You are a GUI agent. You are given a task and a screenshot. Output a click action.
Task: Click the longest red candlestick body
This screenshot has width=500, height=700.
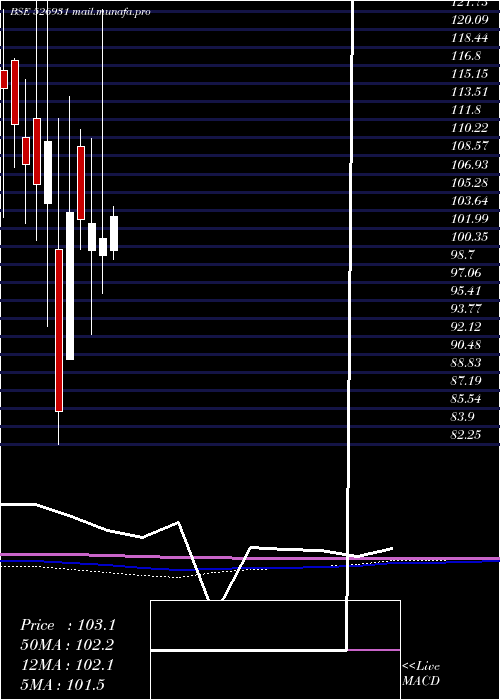(x=59, y=330)
